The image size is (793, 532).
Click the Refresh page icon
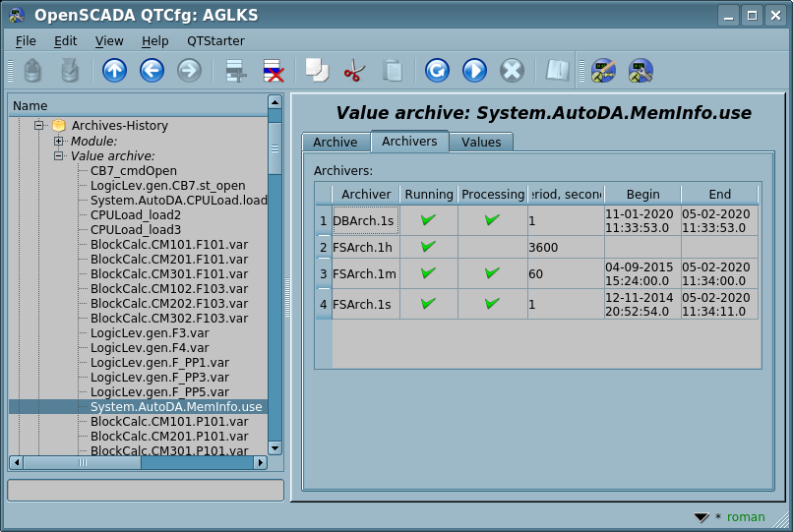(437, 71)
